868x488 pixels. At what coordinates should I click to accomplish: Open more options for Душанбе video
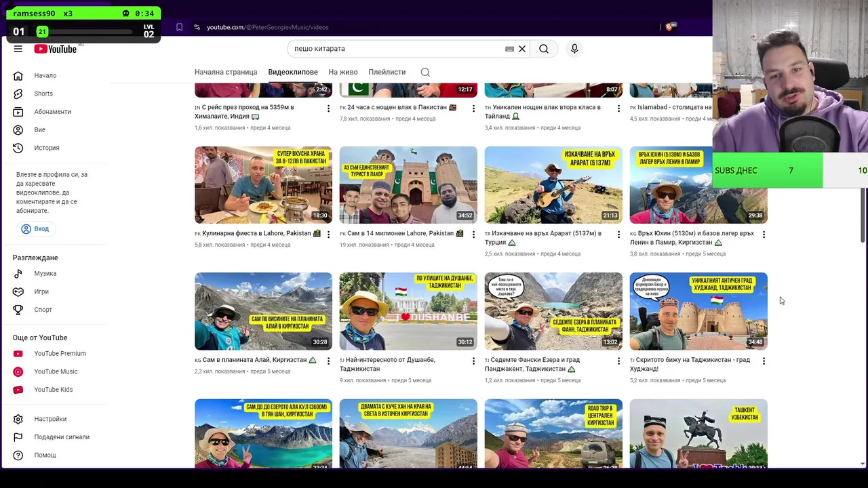[x=473, y=361]
